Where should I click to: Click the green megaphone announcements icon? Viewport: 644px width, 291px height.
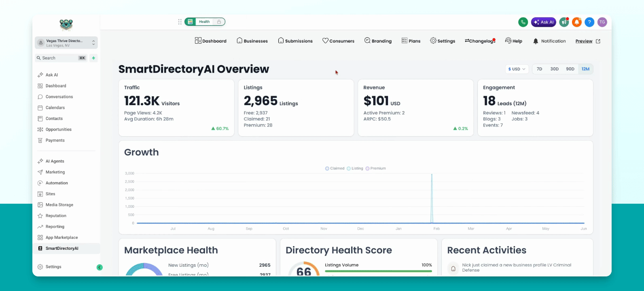(x=564, y=22)
